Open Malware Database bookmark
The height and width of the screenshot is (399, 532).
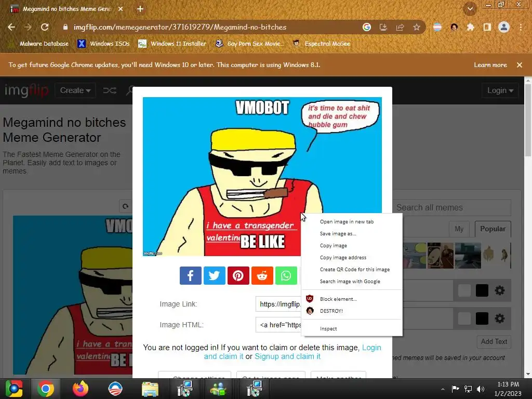point(39,44)
